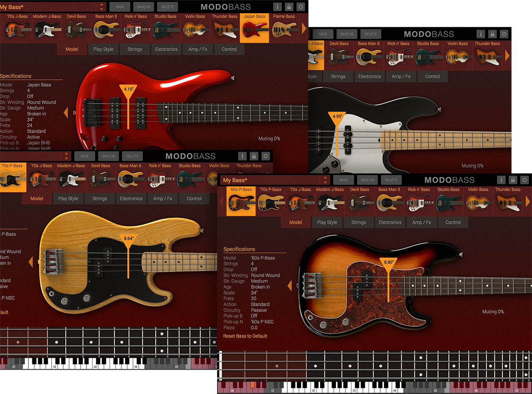
Task: Click the 8.80" pick position marker on '60s P-Bass
Action: point(388,280)
